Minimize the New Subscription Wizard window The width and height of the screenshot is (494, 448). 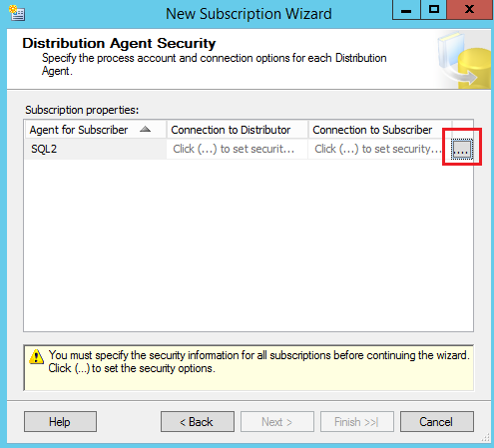tap(406, 10)
